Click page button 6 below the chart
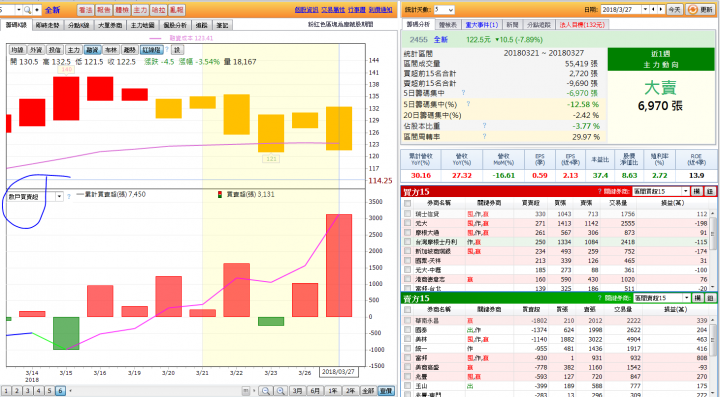Image resolution: width=720 pixels, height=397 pixels. click(60, 391)
